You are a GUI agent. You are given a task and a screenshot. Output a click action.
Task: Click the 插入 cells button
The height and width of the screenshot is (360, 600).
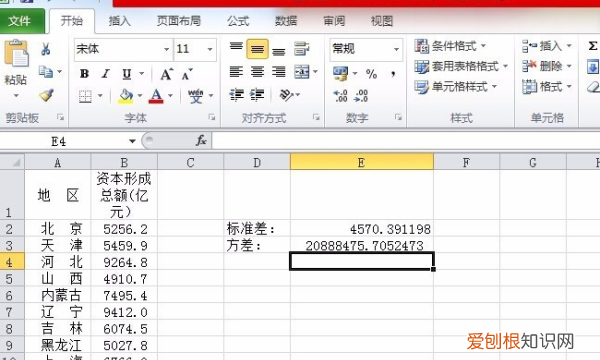(x=547, y=46)
